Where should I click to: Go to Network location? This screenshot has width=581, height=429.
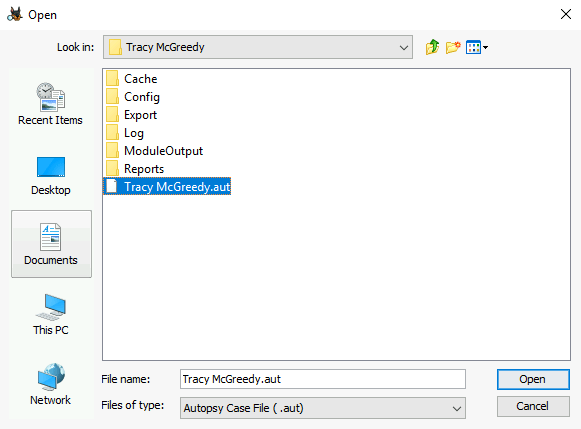51,385
